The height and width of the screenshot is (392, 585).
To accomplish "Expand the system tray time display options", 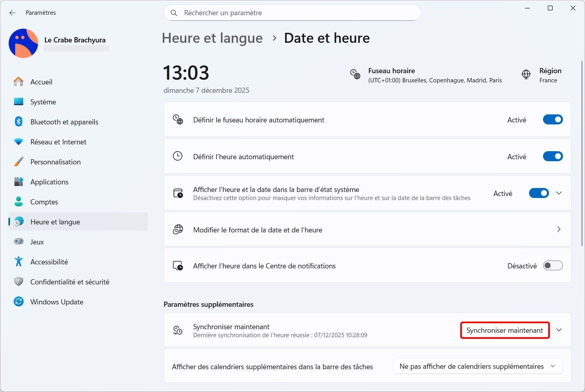I will 559,193.
